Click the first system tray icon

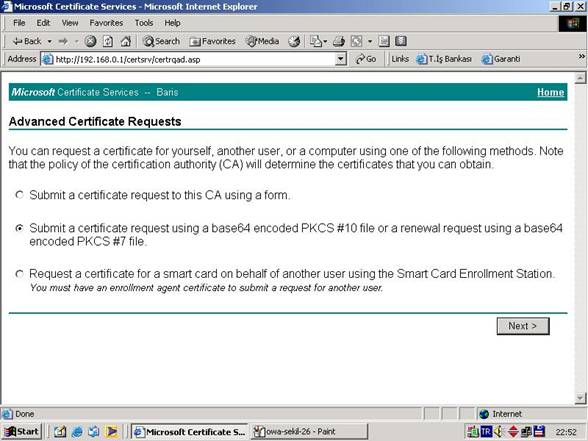click(472, 432)
